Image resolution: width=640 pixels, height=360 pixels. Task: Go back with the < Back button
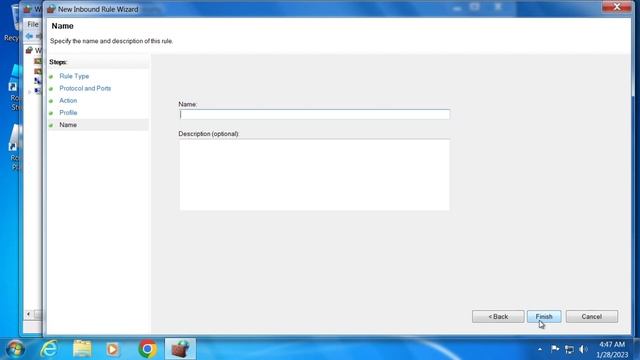[498, 316]
